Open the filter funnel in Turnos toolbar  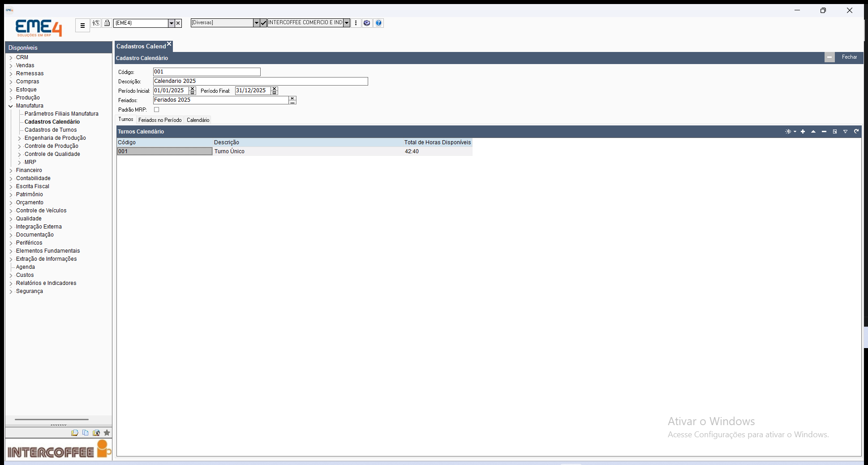coord(846,132)
